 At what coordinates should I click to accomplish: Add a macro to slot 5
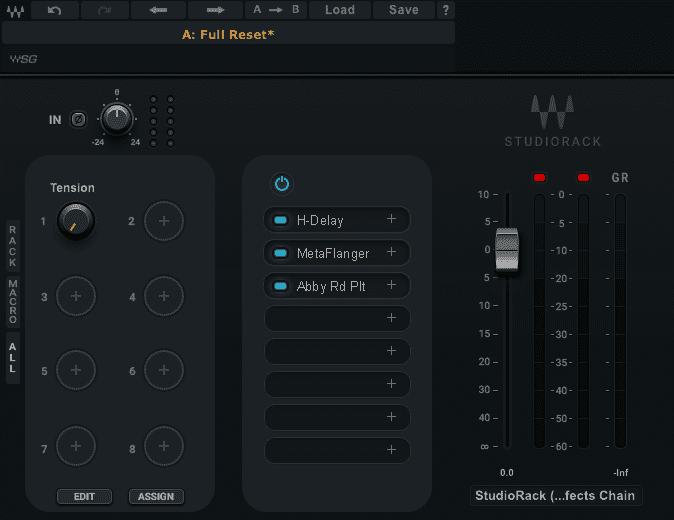point(76,370)
